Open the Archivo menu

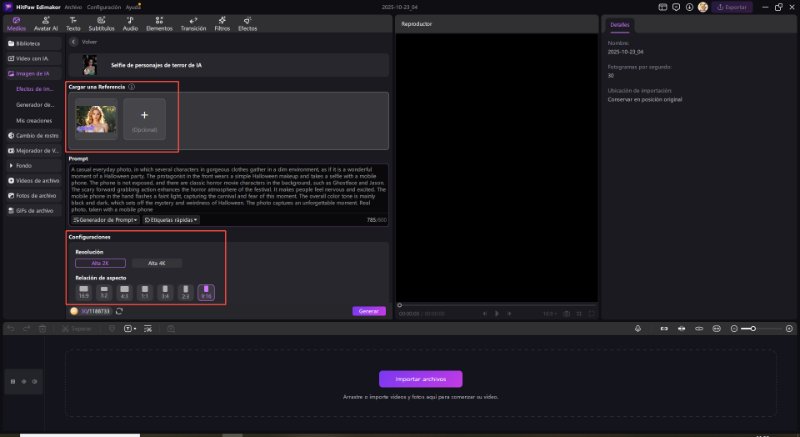coord(73,6)
